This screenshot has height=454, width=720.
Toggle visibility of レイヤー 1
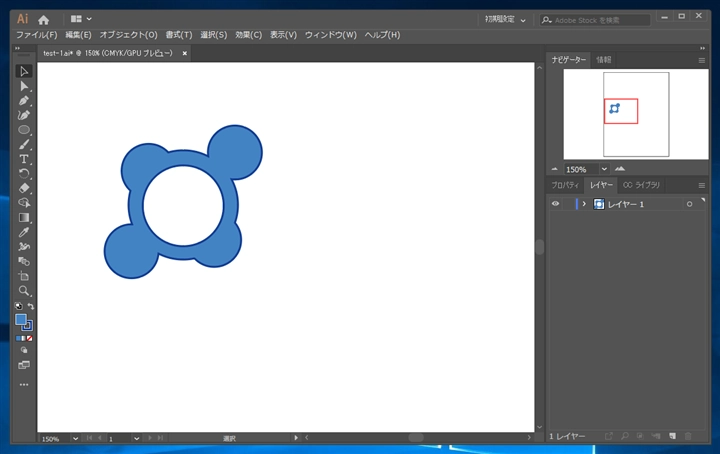(556, 204)
